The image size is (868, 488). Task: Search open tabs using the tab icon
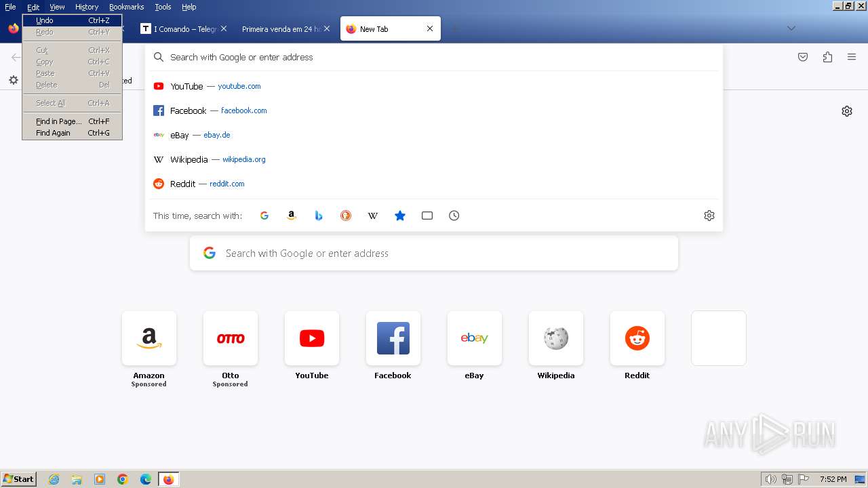[427, 216]
